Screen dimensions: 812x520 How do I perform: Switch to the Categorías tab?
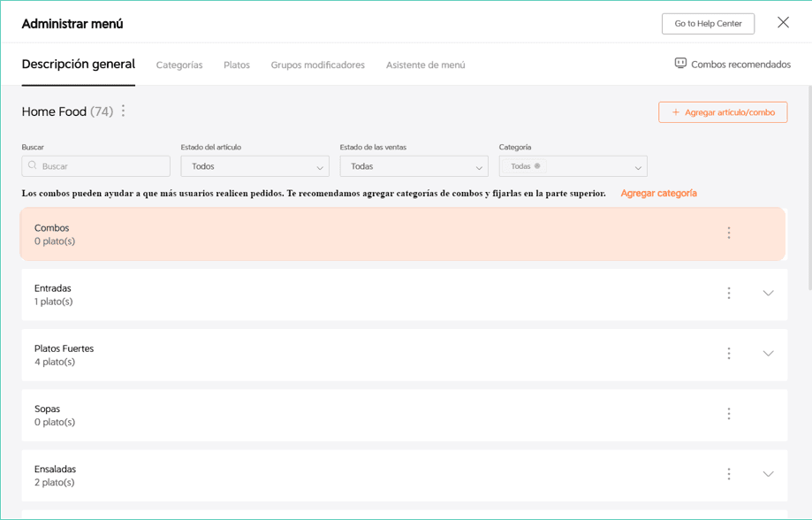click(x=179, y=65)
